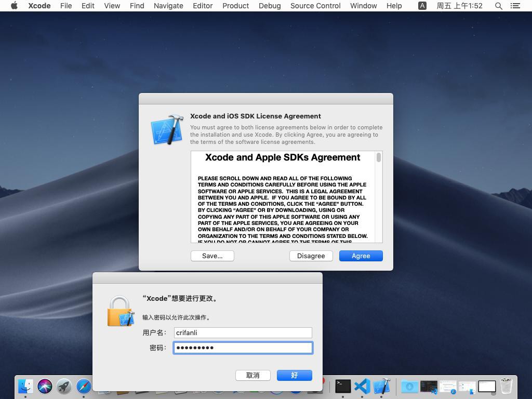
Task: Click the 密码 label
Action: click(x=158, y=348)
